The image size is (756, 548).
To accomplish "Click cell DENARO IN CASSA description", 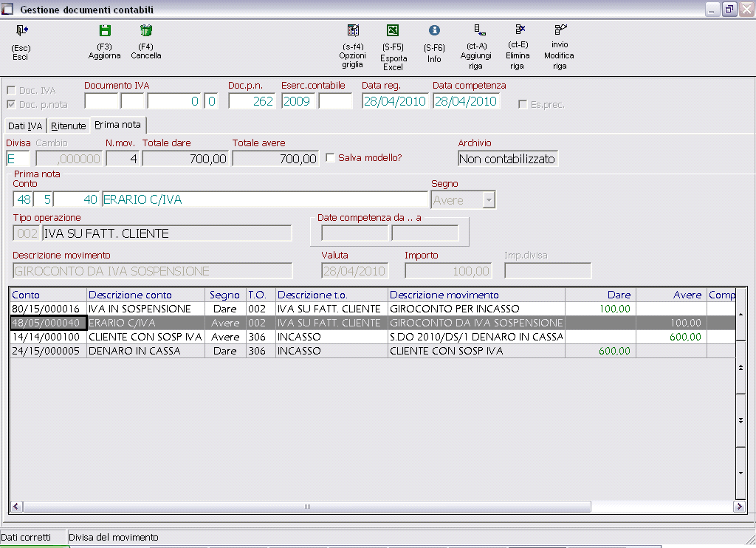I will [146, 351].
